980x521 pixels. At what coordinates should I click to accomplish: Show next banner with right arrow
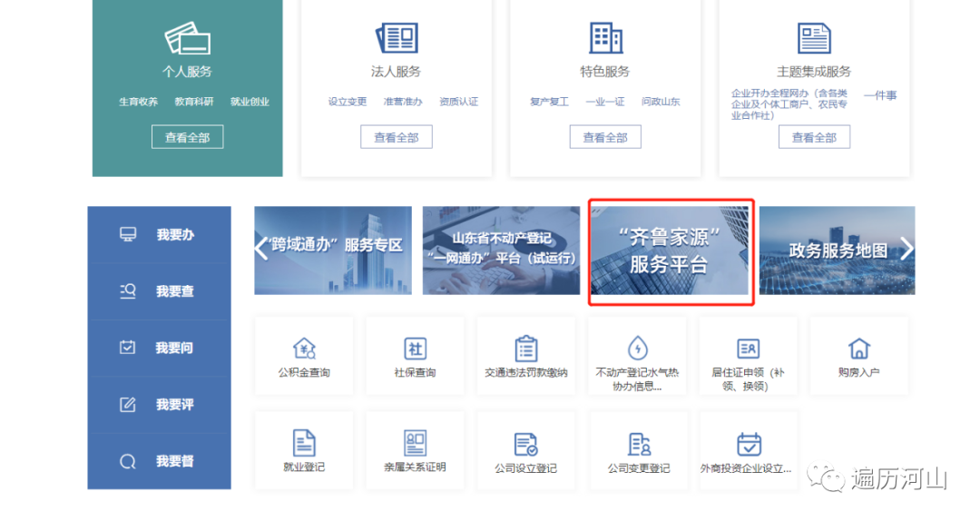906,249
